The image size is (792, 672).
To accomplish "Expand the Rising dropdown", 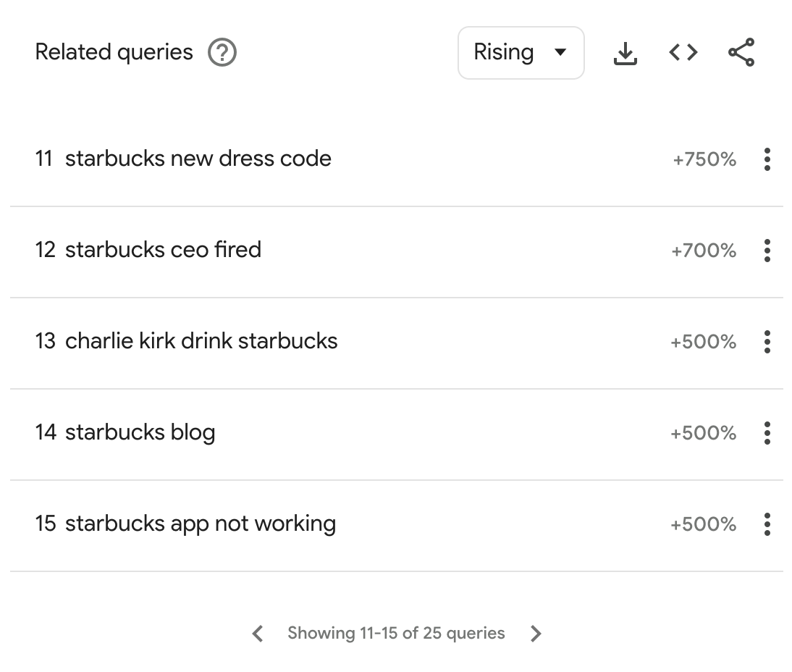I will click(521, 53).
